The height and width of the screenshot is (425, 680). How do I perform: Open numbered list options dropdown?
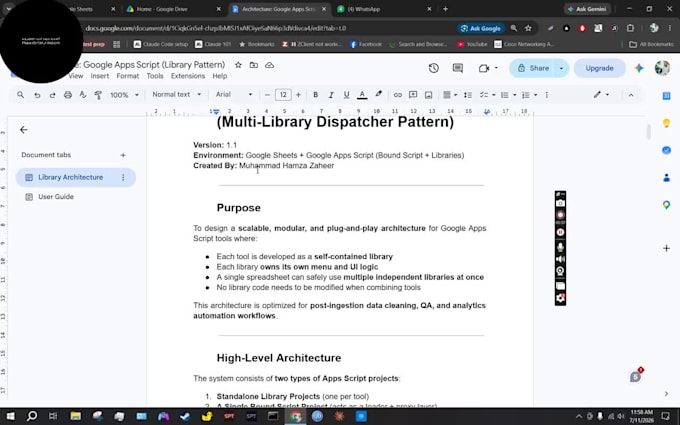point(536,95)
